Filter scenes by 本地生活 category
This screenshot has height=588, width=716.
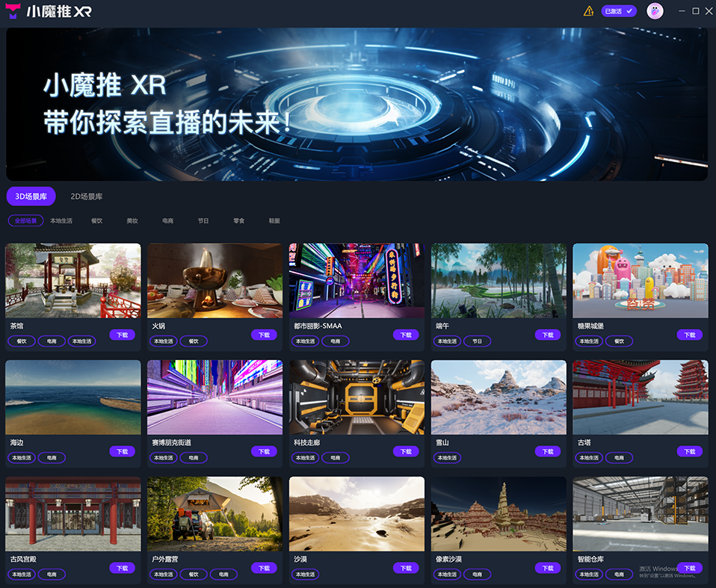pos(61,221)
